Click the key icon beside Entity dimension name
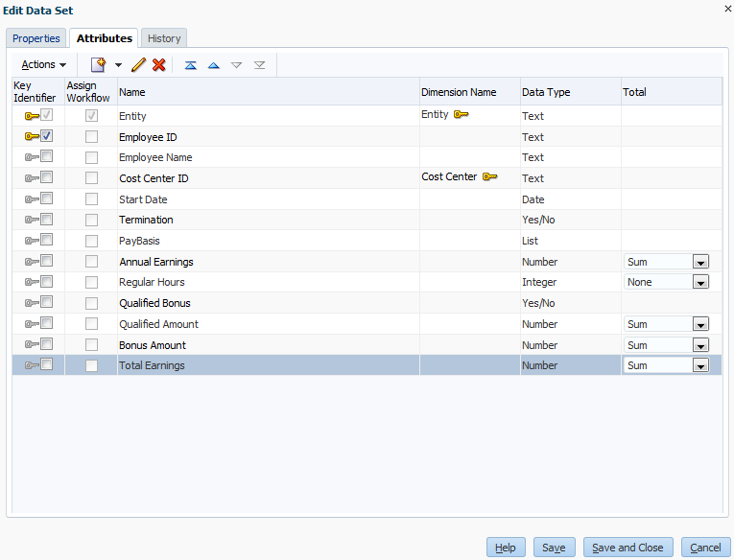This screenshot has height=560, width=734. point(462,114)
